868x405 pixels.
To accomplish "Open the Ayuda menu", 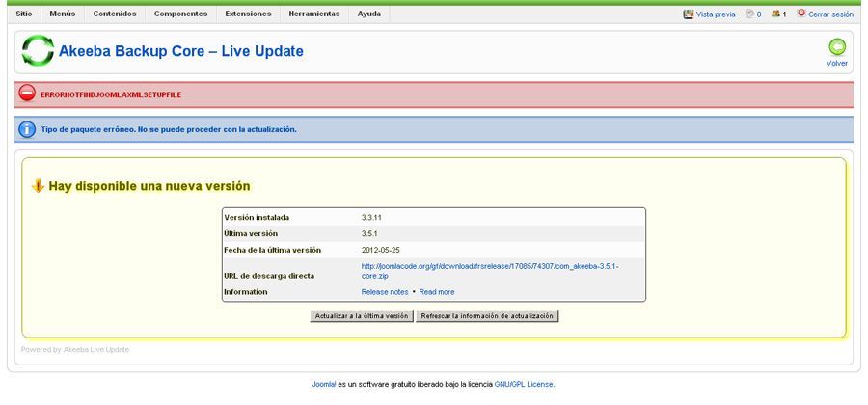I will point(369,13).
